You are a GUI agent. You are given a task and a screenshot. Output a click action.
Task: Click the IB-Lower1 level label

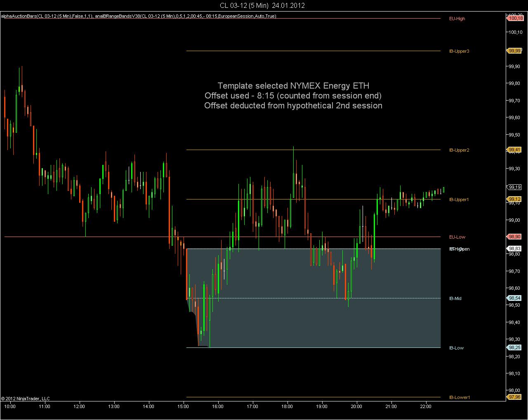[x=459, y=397]
